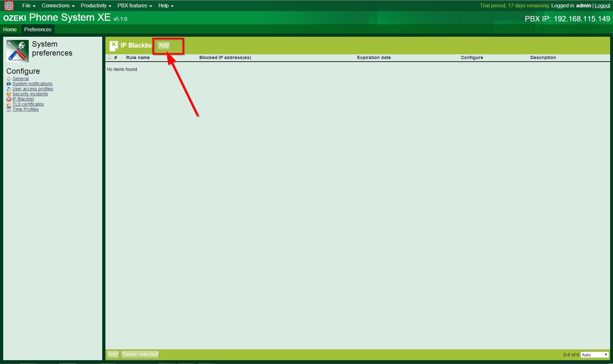
Task: Click the Description column header
Action: (543, 58)
